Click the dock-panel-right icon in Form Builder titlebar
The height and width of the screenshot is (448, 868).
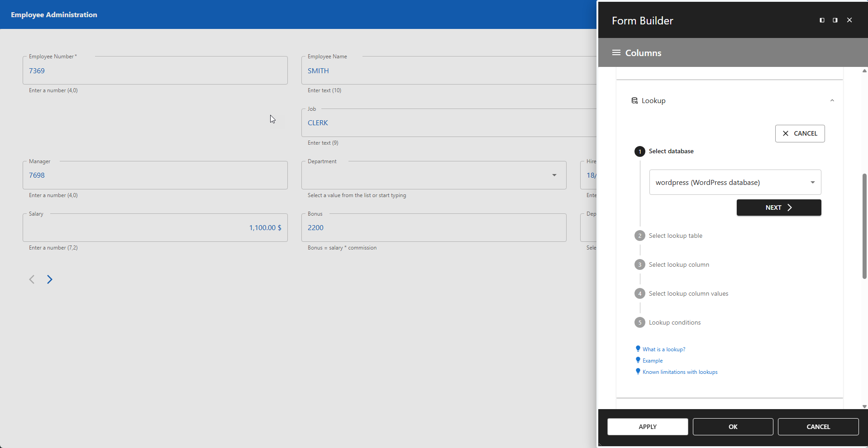[834, 20]
